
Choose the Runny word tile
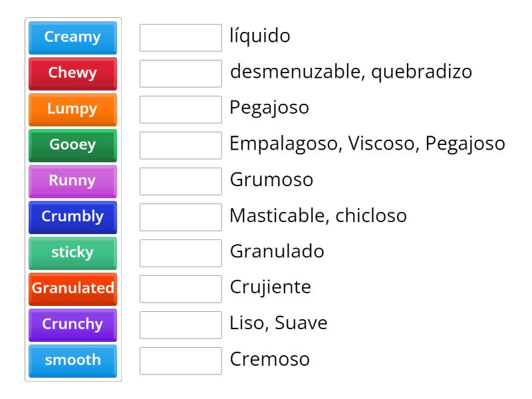[x=72, y=181]
